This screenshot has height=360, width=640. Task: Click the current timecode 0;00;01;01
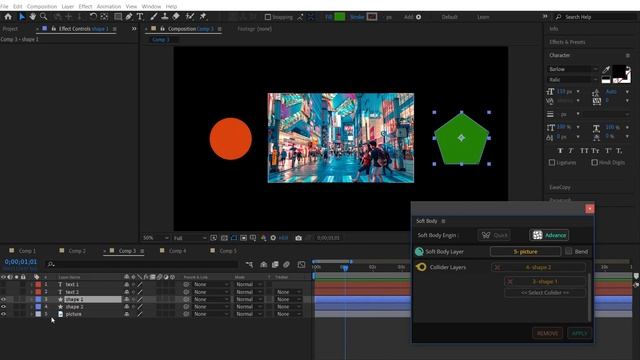(x=21, y=262)
